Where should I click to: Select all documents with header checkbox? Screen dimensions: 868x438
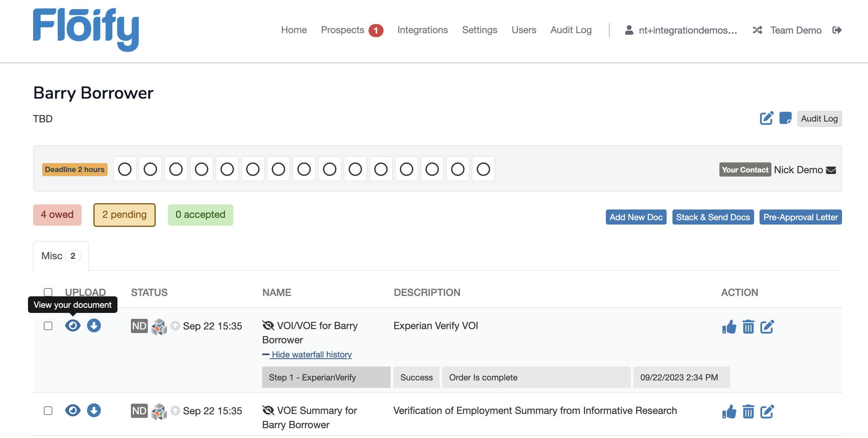pyautogui.click(x=48, y=292)
